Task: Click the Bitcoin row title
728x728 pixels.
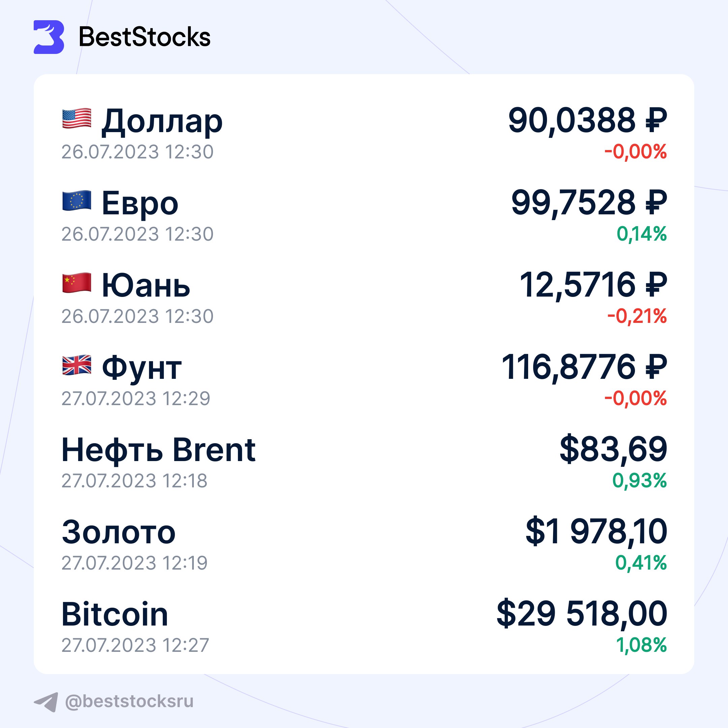Action: tap(115, 614)
